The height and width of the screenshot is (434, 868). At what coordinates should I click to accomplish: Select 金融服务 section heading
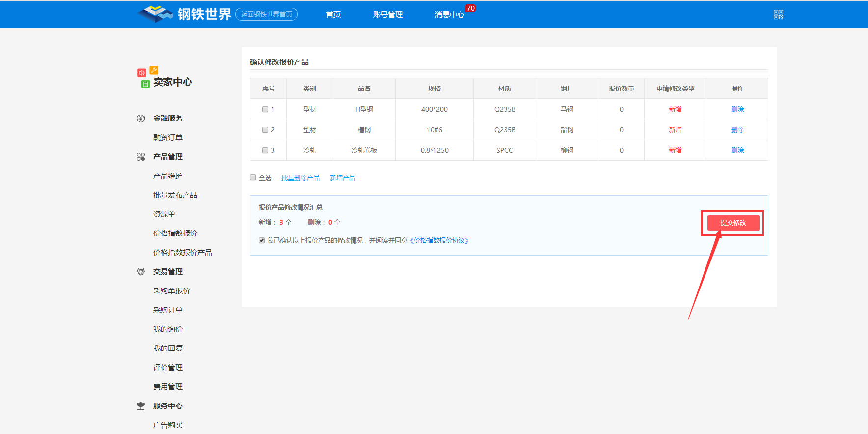[x=168, y=118]
